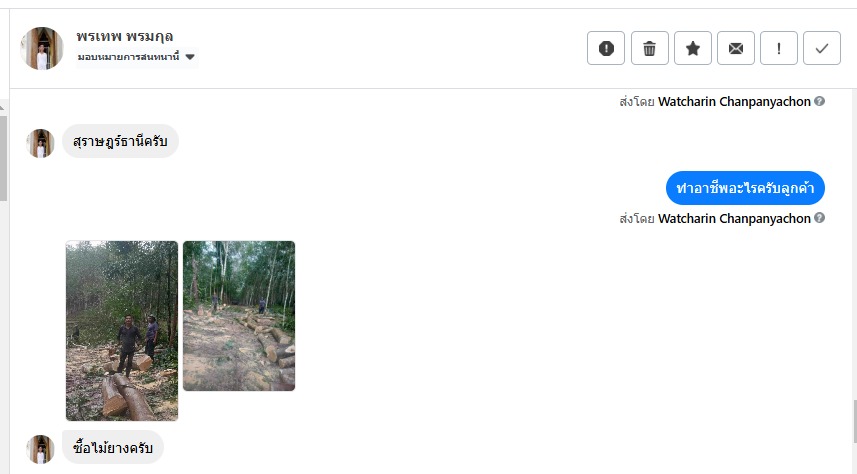This screenshot has width=857, height=474.
Task: Expand the มอบหมายการสนทนานี้ assignment dropdown
Action: coord(137,57)
